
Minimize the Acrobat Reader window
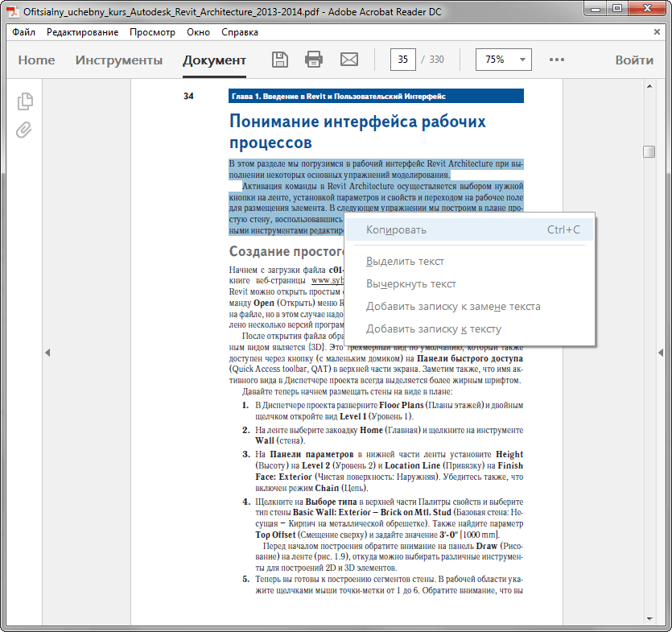tap(596, 9)
